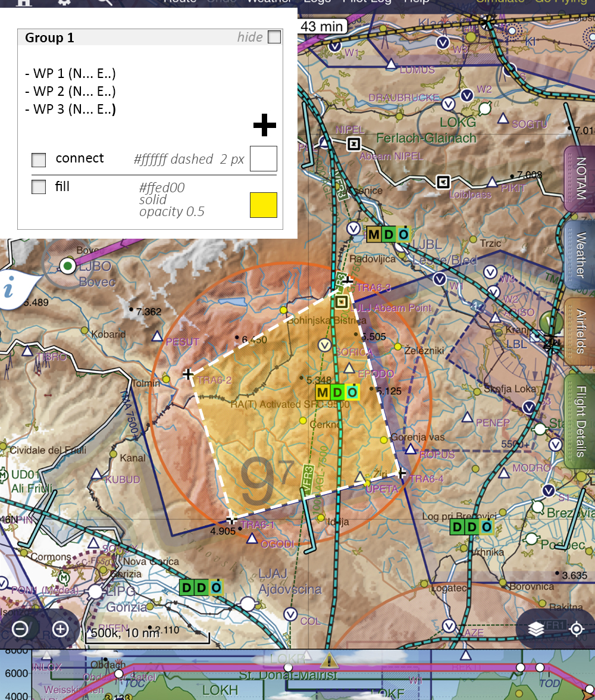Screen dimensions: 595x700
Task: Open the map layers stack icon
Action: 536,629
